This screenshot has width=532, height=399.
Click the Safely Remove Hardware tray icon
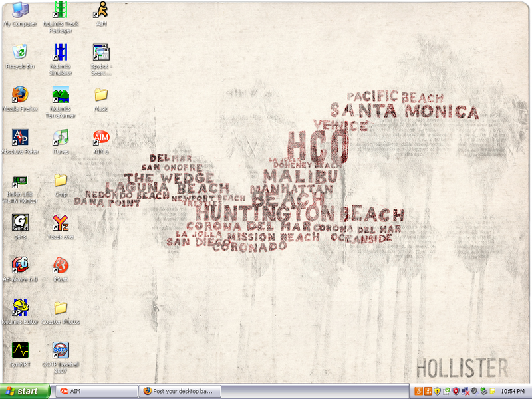(484, 391)
